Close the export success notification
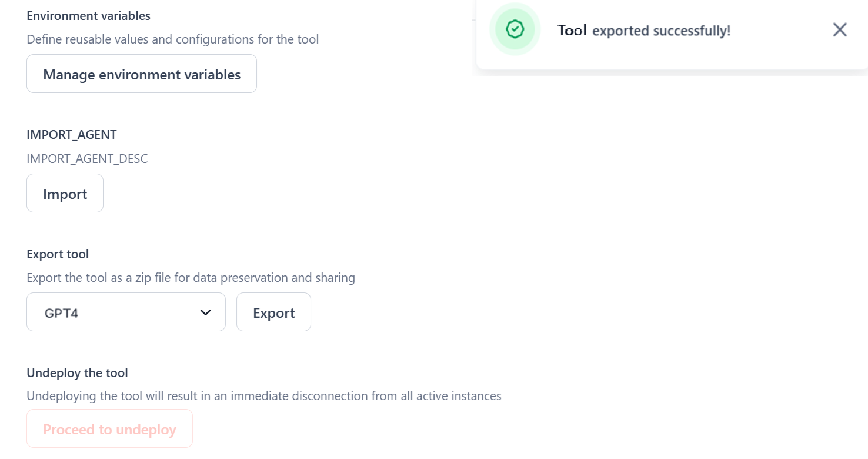The width and height of the screenshot is (868, 459). pos(840,30)
